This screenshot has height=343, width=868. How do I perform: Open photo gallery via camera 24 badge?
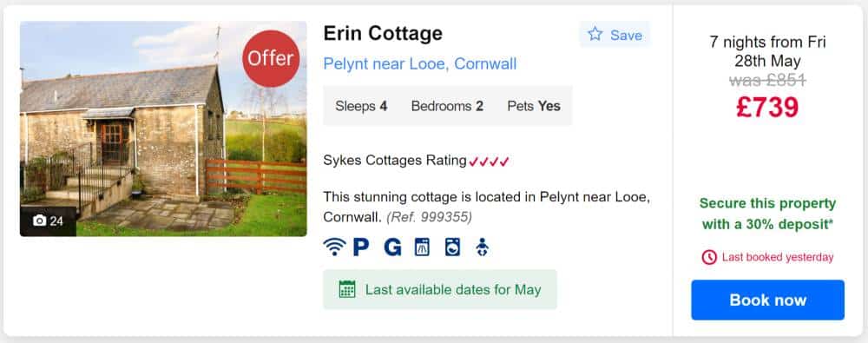[48, 221]
